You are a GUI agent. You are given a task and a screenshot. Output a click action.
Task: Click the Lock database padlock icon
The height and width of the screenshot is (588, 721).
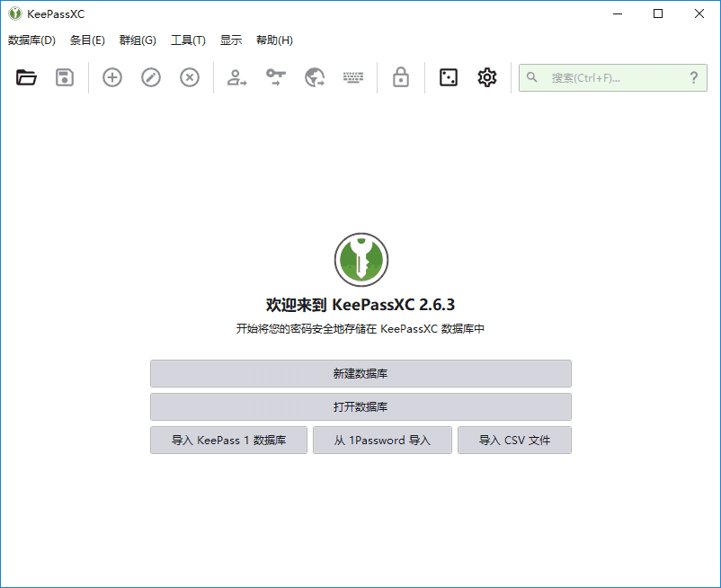point(399,77)
